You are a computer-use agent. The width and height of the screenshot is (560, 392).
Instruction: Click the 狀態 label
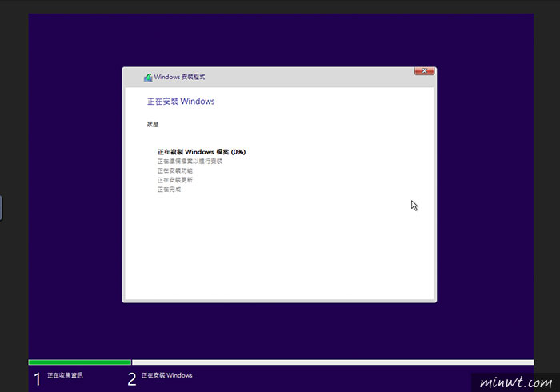point(153,124)
